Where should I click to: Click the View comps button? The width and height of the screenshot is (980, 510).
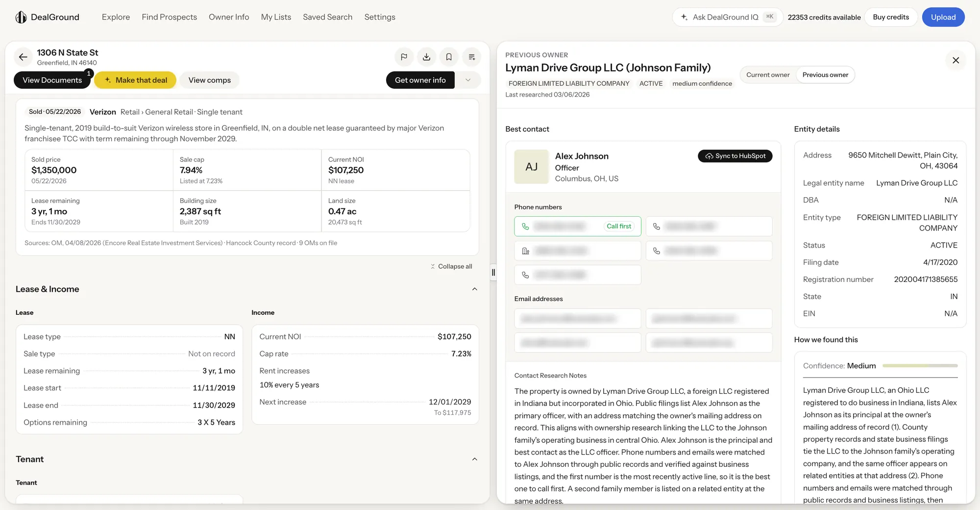pyautogui.click(x=209, y=80)
